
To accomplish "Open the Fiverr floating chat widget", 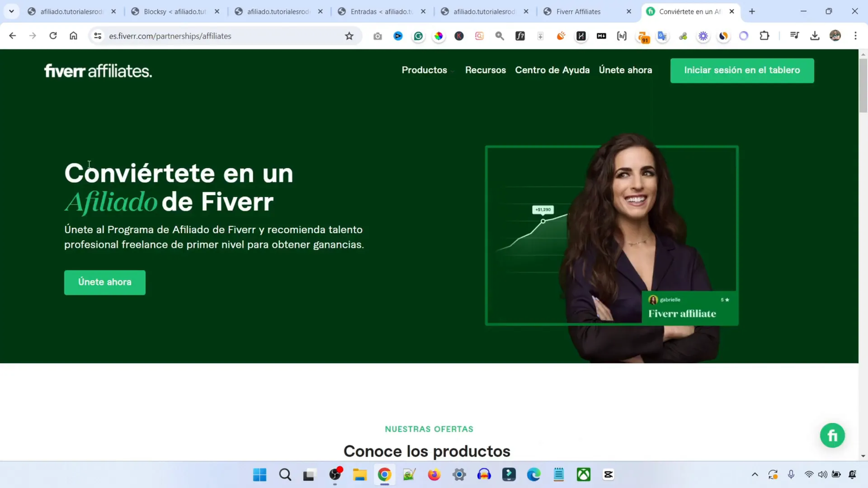I will 833,435.
